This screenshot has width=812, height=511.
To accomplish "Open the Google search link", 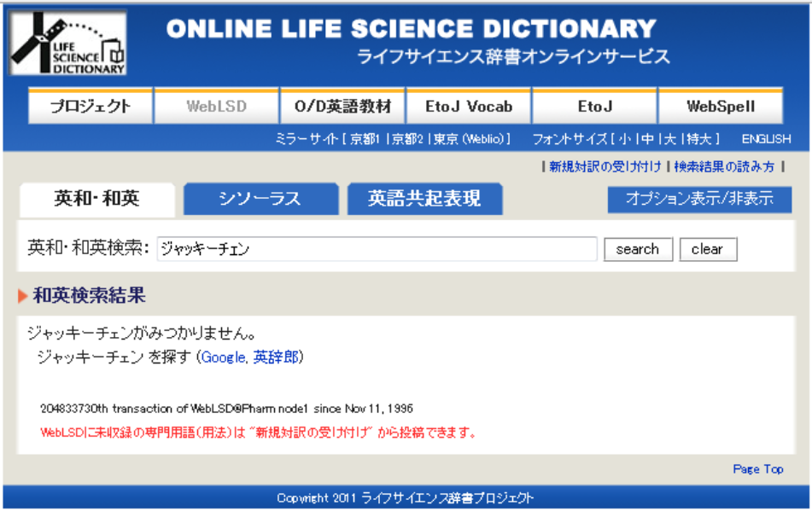I will 223,357.
